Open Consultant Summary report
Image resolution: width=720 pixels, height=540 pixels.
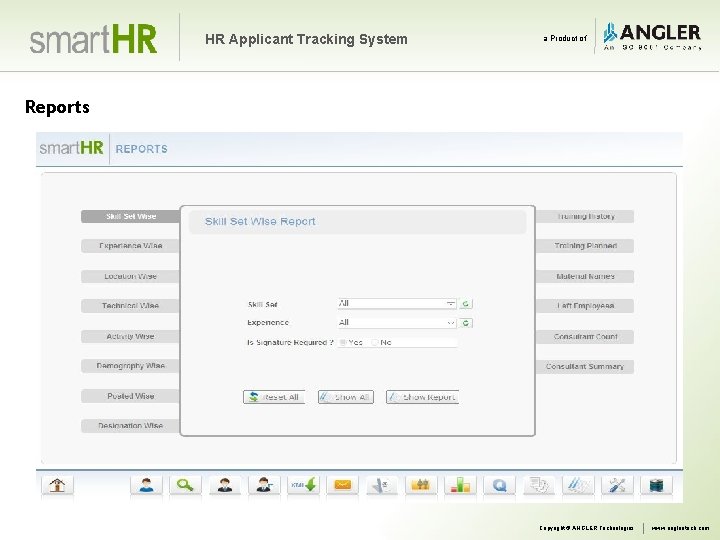coord(585,366)
